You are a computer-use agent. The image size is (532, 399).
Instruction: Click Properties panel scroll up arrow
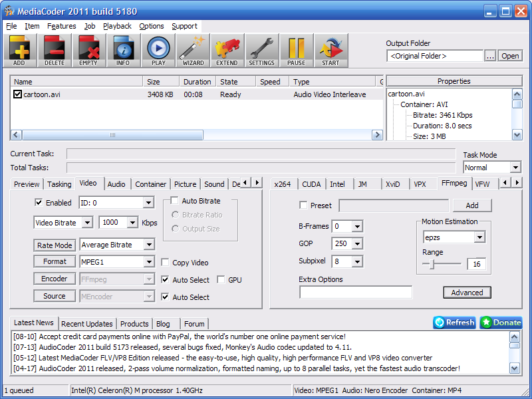tap(517, 94)
